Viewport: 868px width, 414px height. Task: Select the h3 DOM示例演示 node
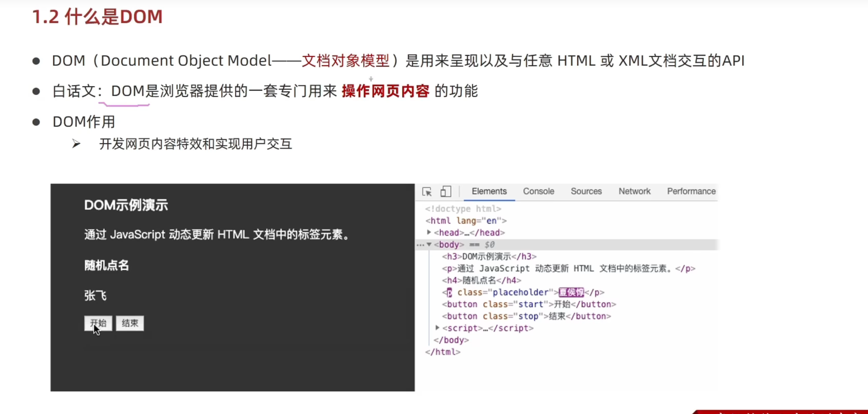(x=489, y=256)
